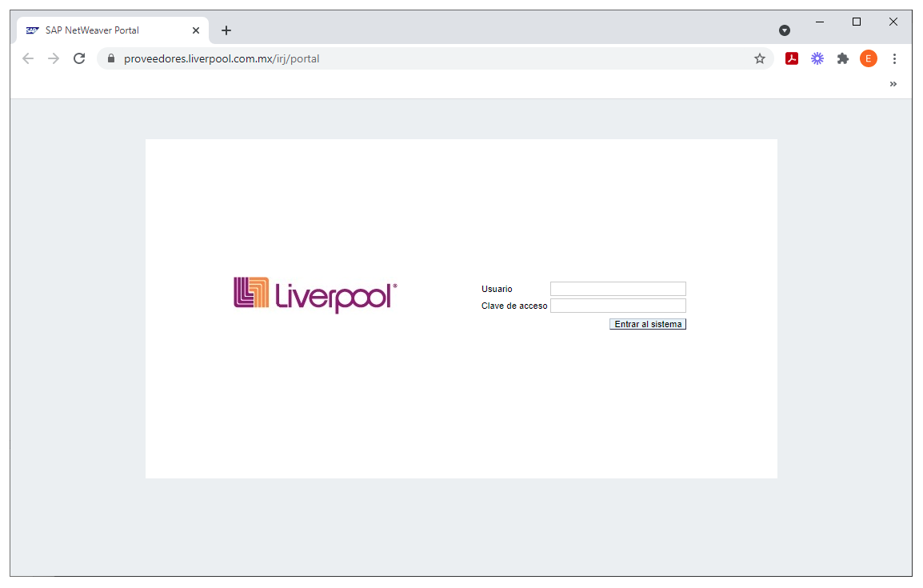The width and height of the screenshot is (923, 588).
Task: Click the Clave de acceso input field
Action: [x=618, y=306]
